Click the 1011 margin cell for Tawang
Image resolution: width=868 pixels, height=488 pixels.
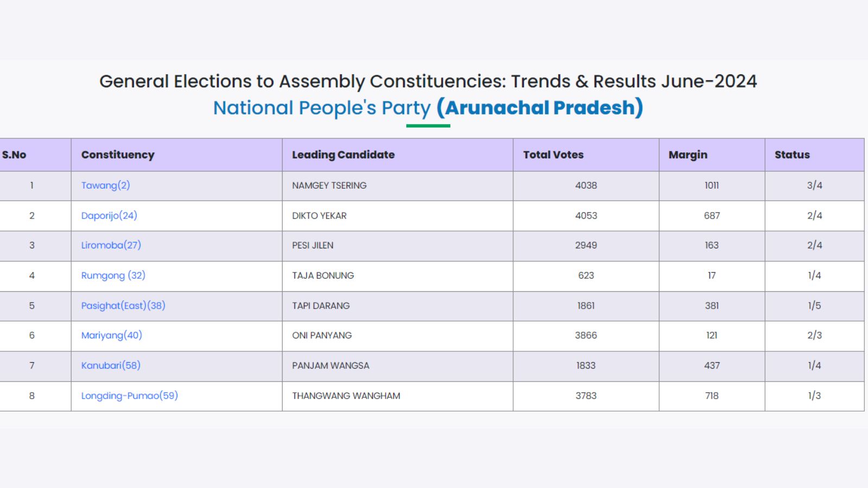711,185
